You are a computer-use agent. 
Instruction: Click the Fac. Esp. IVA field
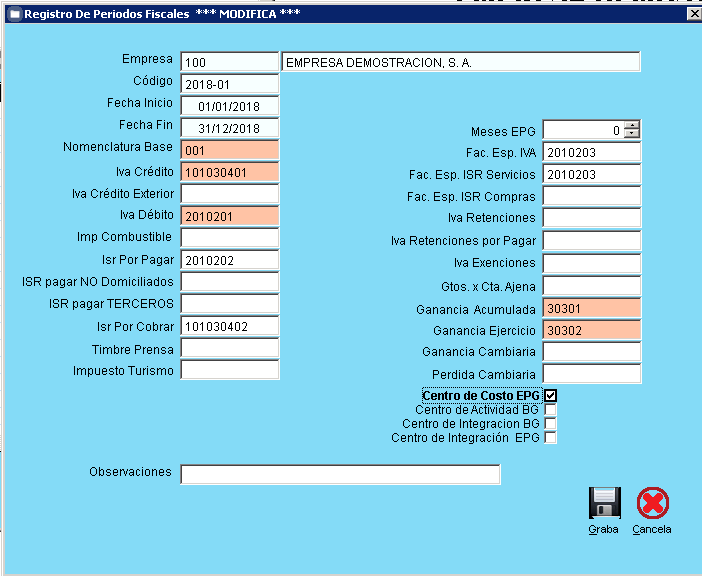point(591,151)
